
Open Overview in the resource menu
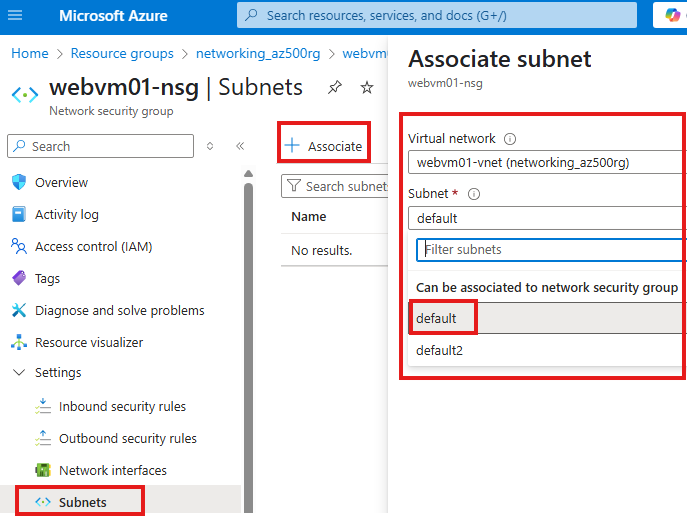click(61, 182)
